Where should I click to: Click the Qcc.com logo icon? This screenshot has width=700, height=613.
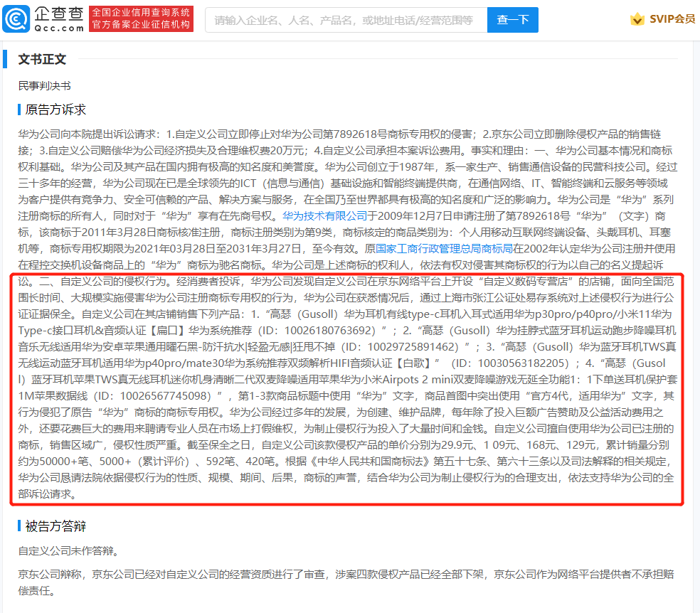click(x=16, y=19)
